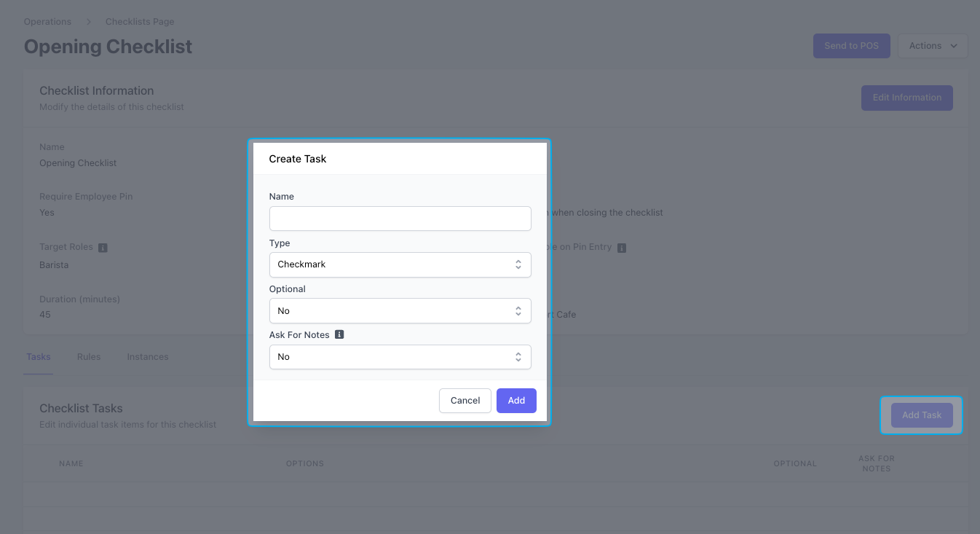Viewport: 980px width, 534px height.
Task: Click the info icon next to Pin Entry
Action: pyautogui.click(x=622, y=248)
